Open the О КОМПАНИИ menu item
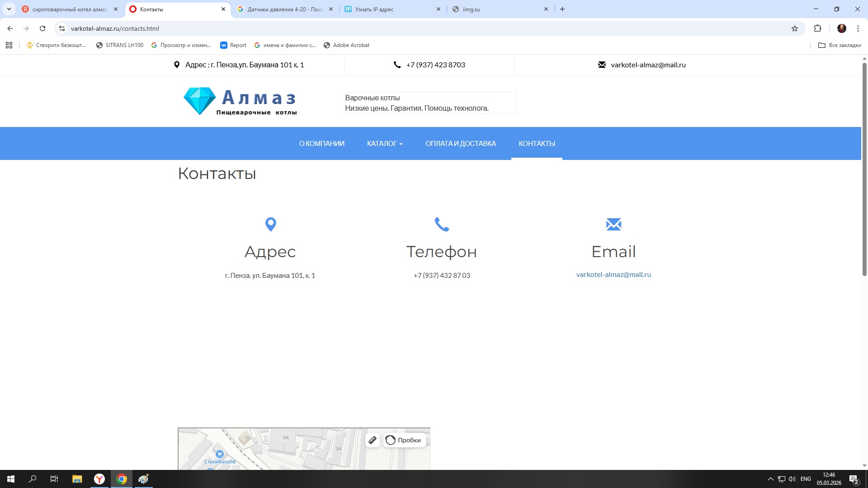This screenshot has width=868, height=488. point(321,144)
